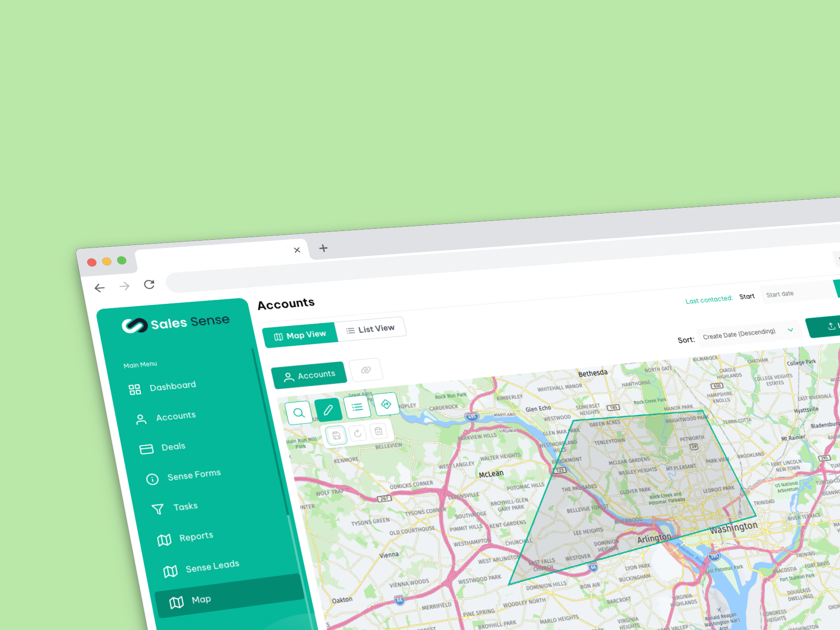Toggle the pencil draw-area tool
The image size is (840, 630).
[328, 410]
